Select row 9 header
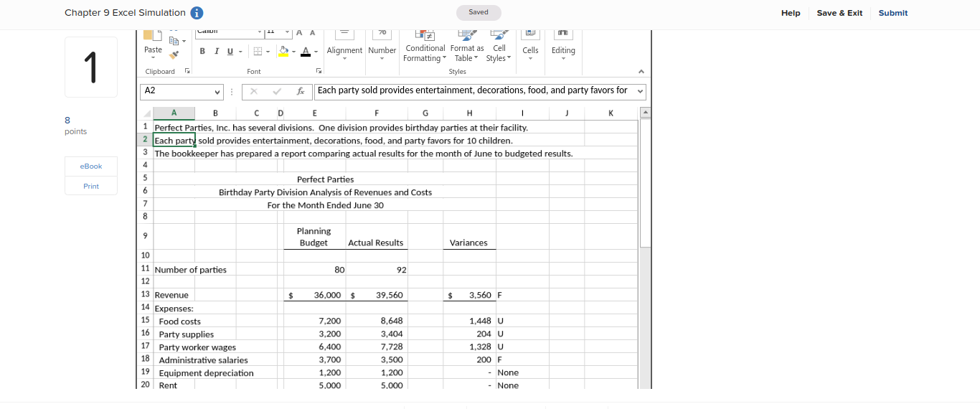Viewport: 980px width, 409px height. click(146, 236)
